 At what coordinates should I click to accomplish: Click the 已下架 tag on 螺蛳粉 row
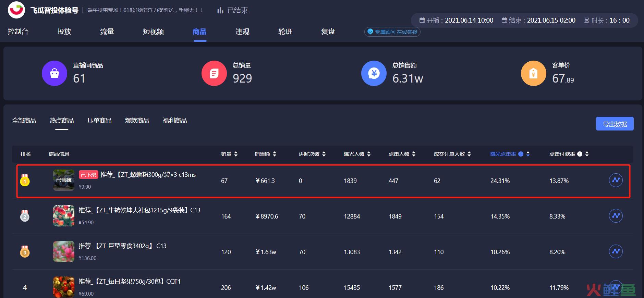88,175
